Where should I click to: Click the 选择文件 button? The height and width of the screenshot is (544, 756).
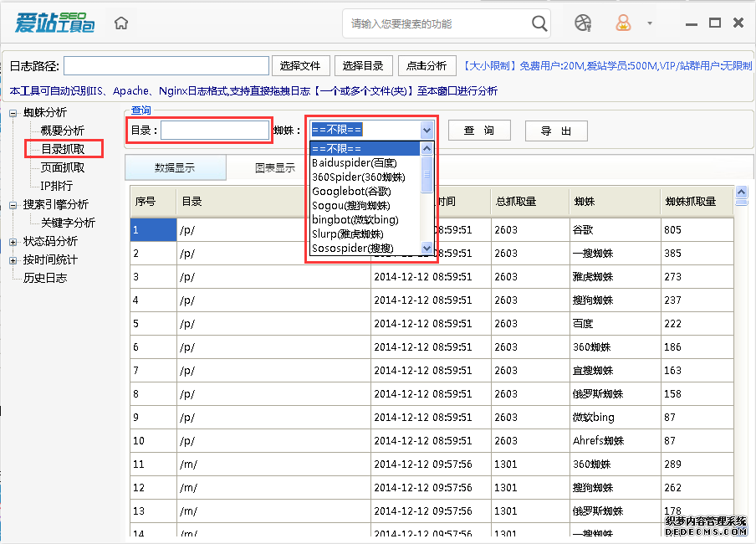pos(300,66)
